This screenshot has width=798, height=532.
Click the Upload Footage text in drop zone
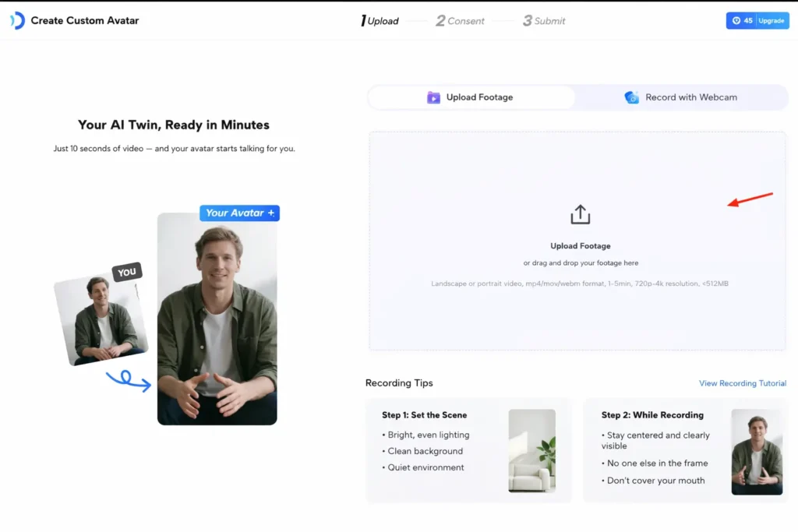[581, 246]
